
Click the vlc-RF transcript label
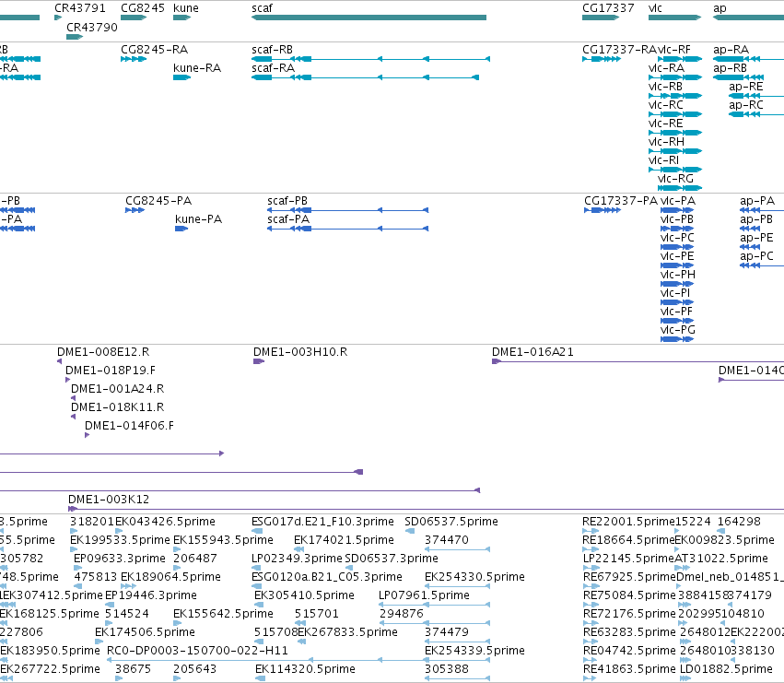tap(674, 50)
